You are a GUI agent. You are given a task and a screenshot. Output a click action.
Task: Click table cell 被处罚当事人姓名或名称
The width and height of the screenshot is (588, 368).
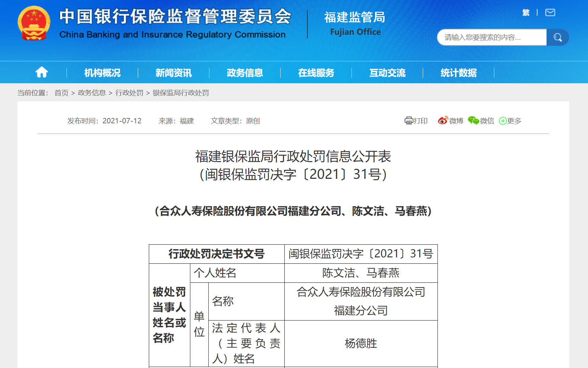[x=170, y=315]
